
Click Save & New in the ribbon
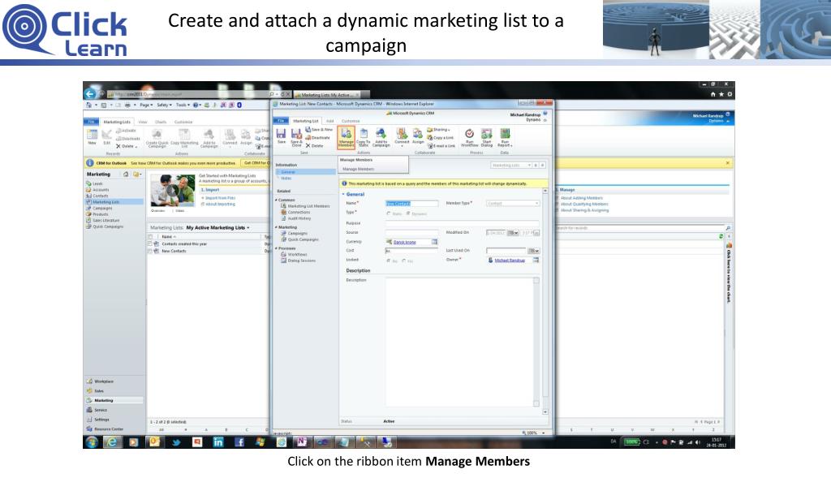319,129
